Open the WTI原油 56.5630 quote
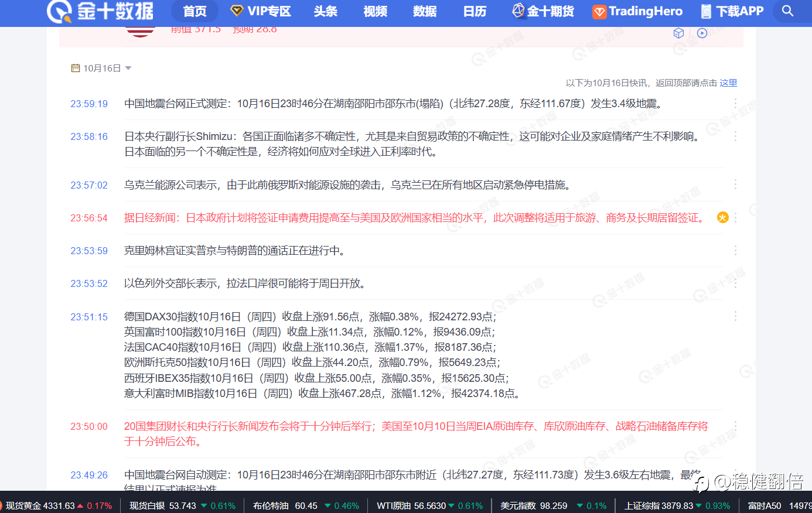This screenshot has height=513, width=812. coord(430,505)
